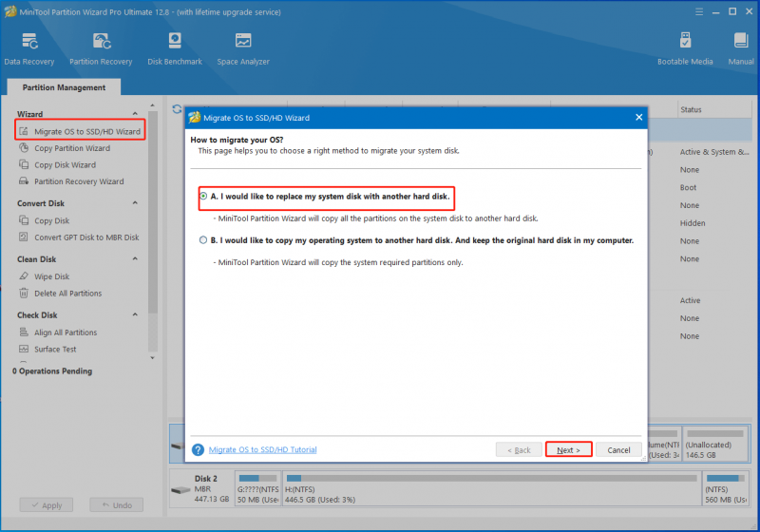Collapse the Clean Disk section
This screenshot has width=760, height=532.
click(x=135, y=258)
